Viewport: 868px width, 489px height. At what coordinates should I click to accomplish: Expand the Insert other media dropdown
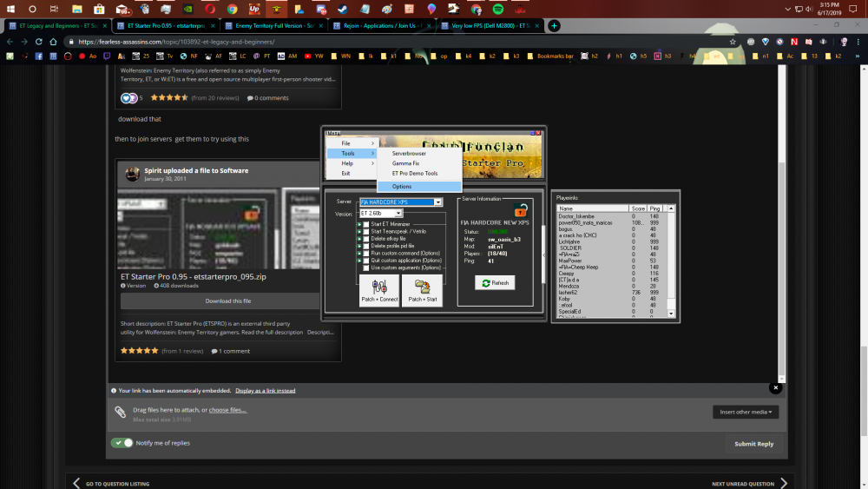(746, 412)
